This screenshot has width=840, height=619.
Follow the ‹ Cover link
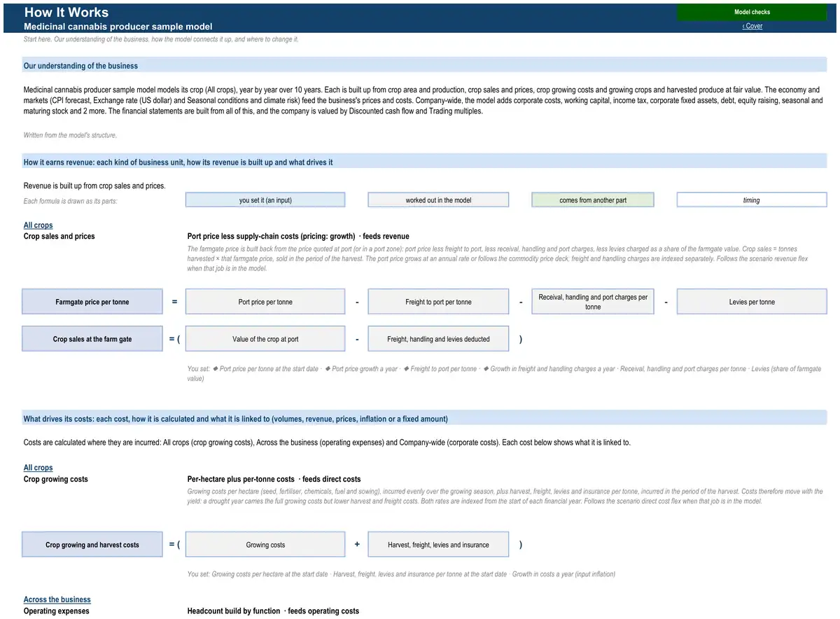(752, 26)
